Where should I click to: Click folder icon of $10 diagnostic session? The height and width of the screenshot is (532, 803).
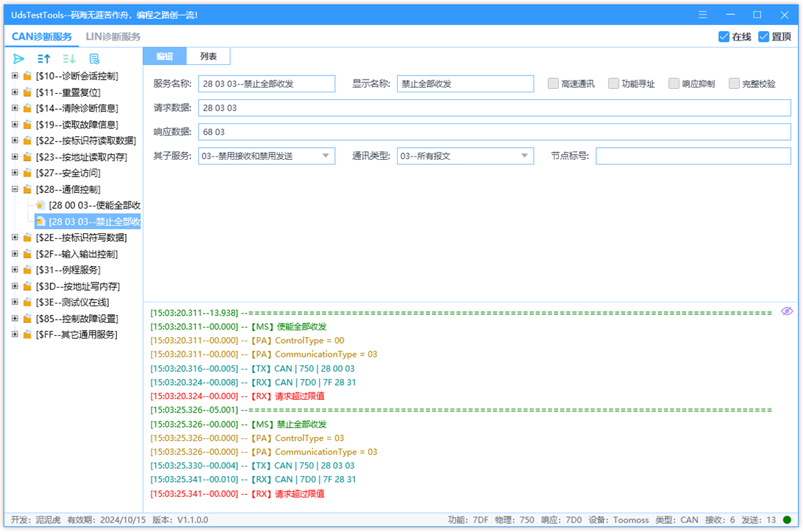(x=28, y=76)
